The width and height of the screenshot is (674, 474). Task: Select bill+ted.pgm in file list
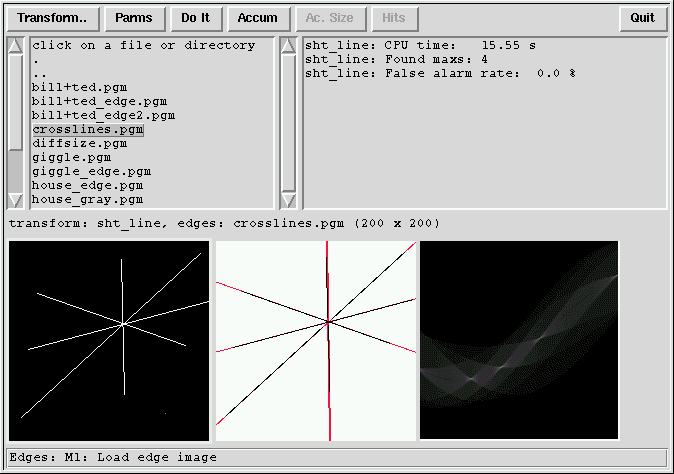(80, 88)
